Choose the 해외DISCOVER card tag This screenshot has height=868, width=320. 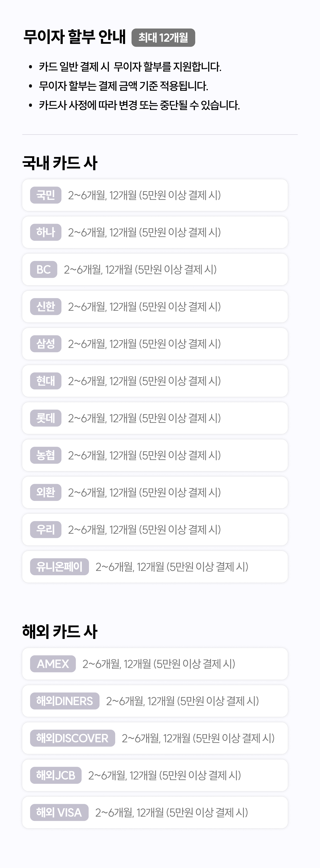(72, 738)
